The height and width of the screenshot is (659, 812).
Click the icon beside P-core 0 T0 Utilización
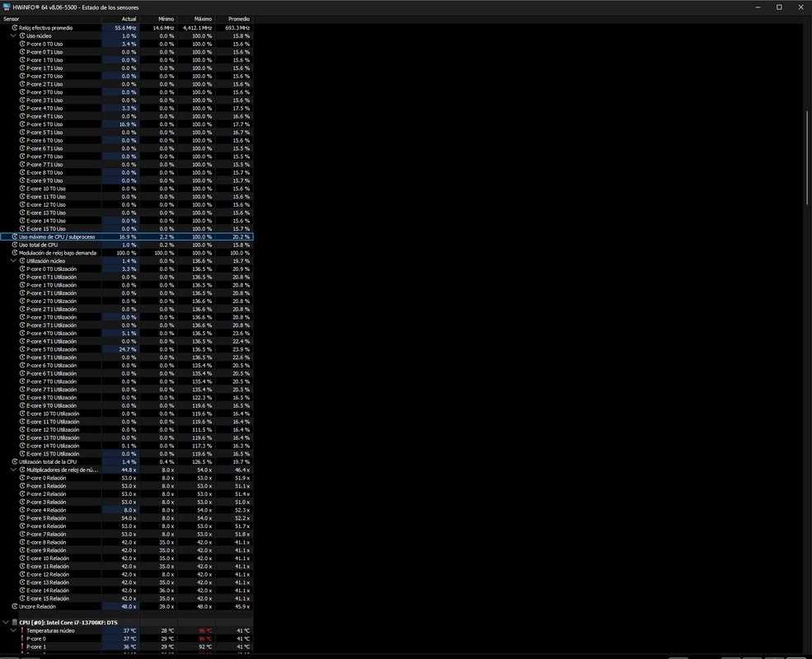tap(22, 269)
